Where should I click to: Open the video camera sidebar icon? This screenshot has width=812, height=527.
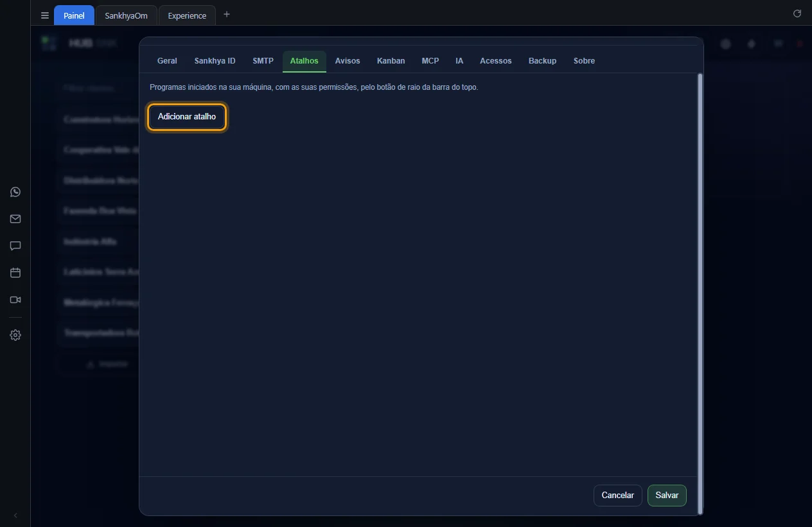pyautogui.click(x=15, y=300)
